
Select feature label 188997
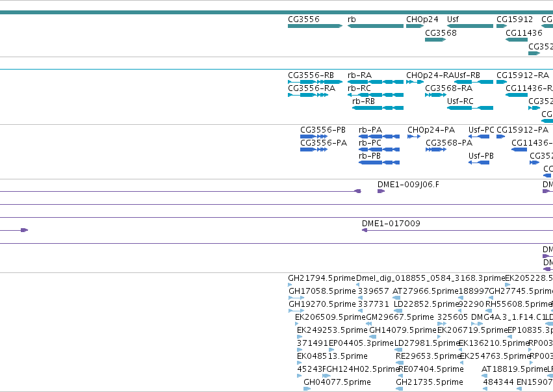pyautogui.click(x=474, y=291)
